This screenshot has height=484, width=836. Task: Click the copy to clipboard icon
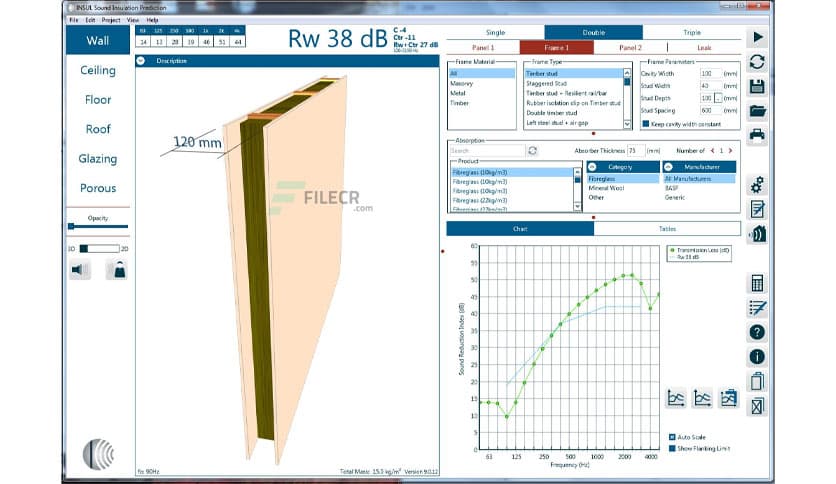click(x=758, y=381)
